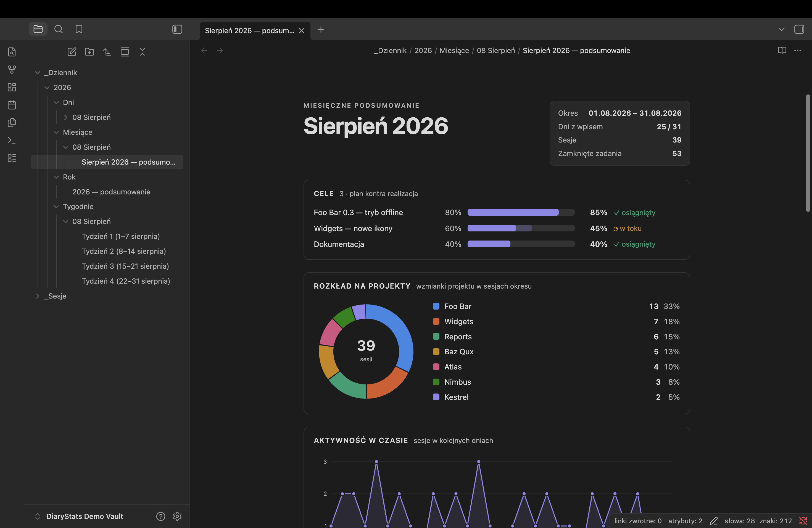Open the settings gear

(x=177, y=516)
